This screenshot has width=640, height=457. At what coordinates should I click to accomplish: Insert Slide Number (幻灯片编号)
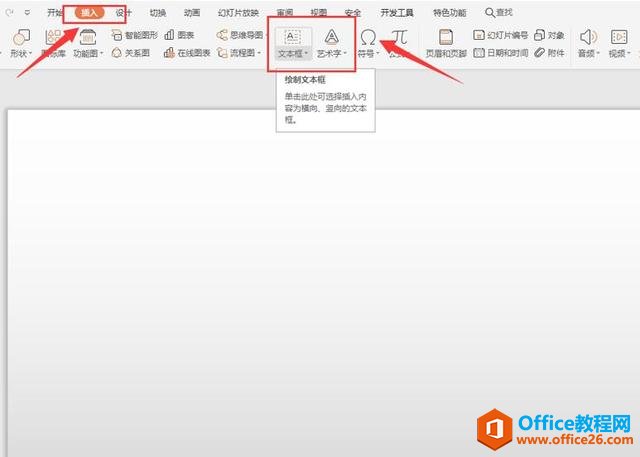pyautogui.click(x=500, y=35)
